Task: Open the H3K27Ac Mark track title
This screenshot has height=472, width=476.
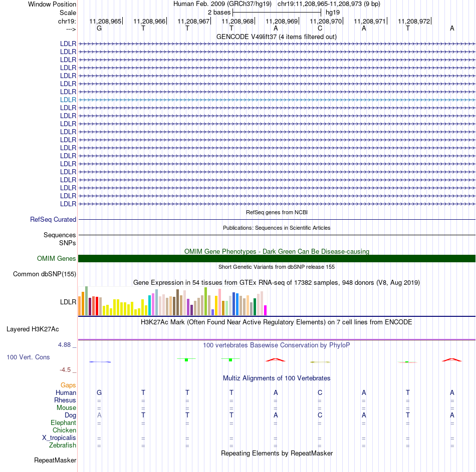Action: tap(276, 322)
